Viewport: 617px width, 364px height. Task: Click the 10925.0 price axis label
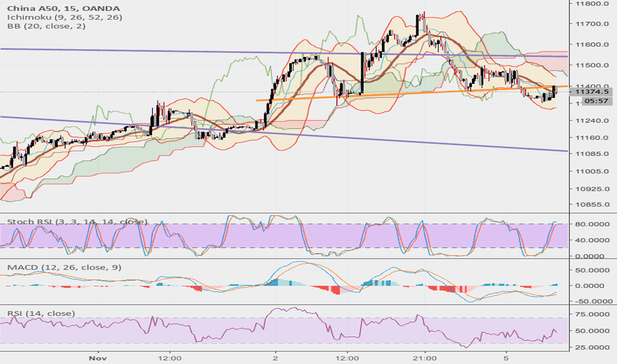592,189
